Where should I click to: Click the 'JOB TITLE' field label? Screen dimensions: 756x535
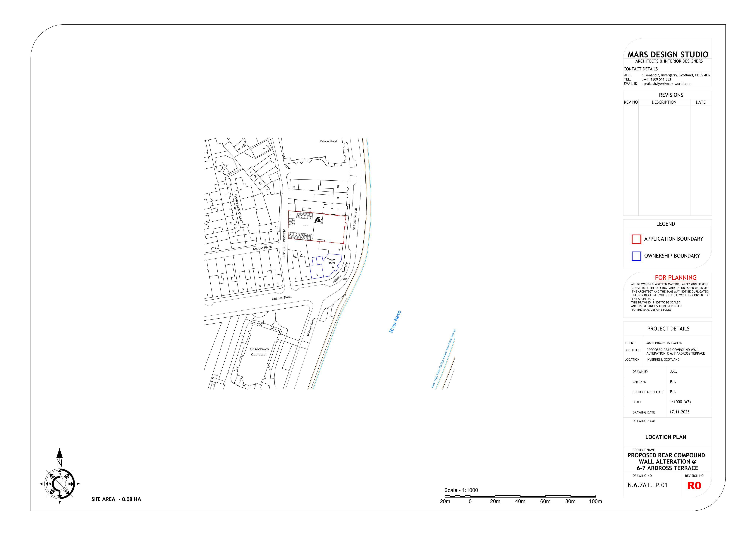(x=632, y=350)
